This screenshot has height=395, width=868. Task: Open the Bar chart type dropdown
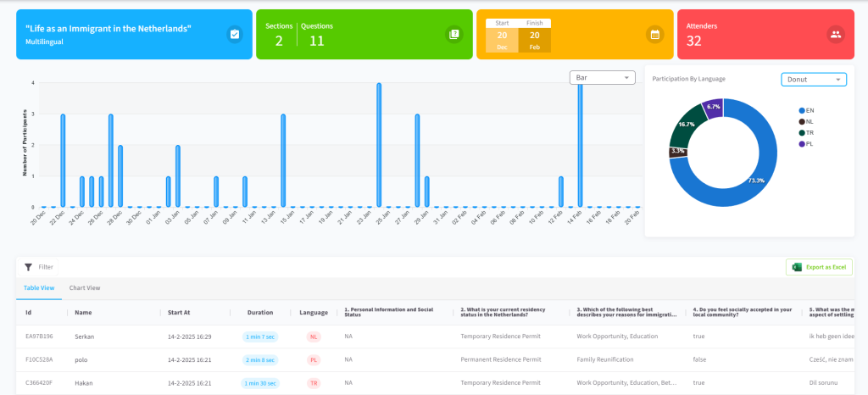point(603,77)
